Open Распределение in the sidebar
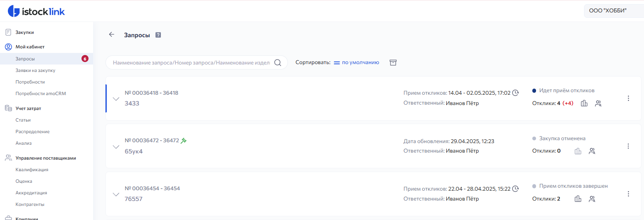Image resolution: width=644 pixels, height=220 pixels. point(32,132)
